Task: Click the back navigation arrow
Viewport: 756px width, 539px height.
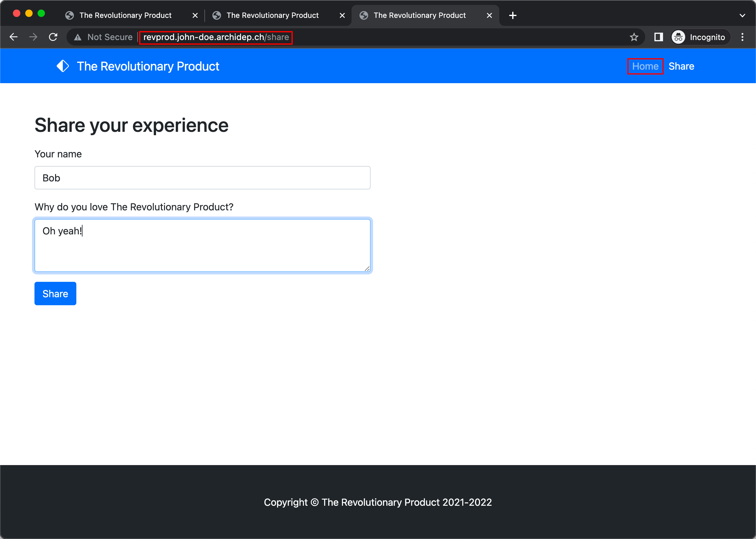Action: tap(14, 37)
